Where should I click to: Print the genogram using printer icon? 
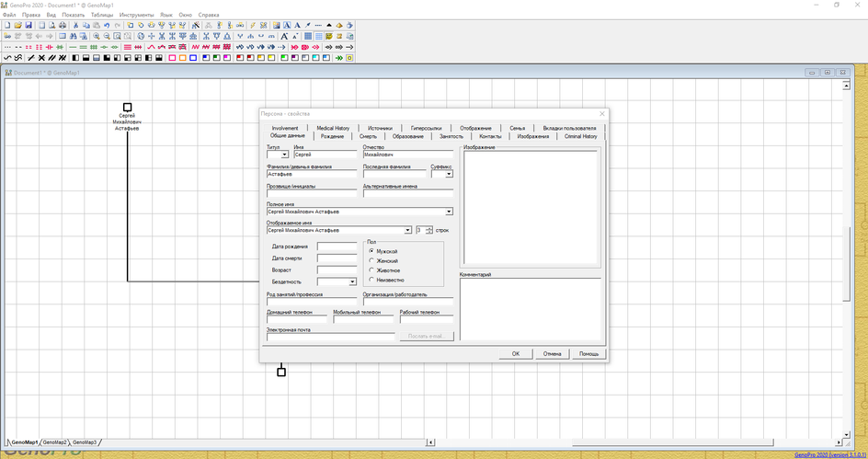pos(62,25)
